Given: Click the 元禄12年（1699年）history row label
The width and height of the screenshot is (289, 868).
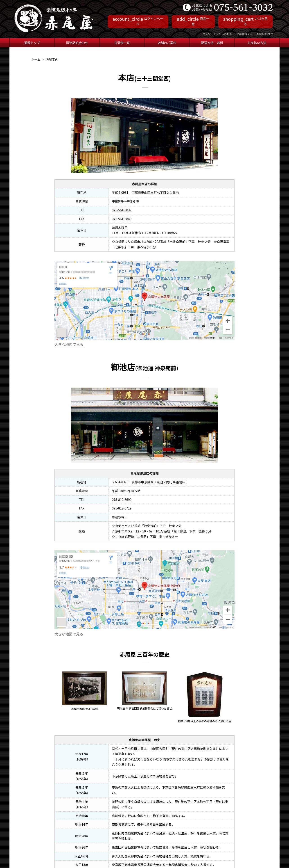Looking at the screenshot, I should point(82,756).
